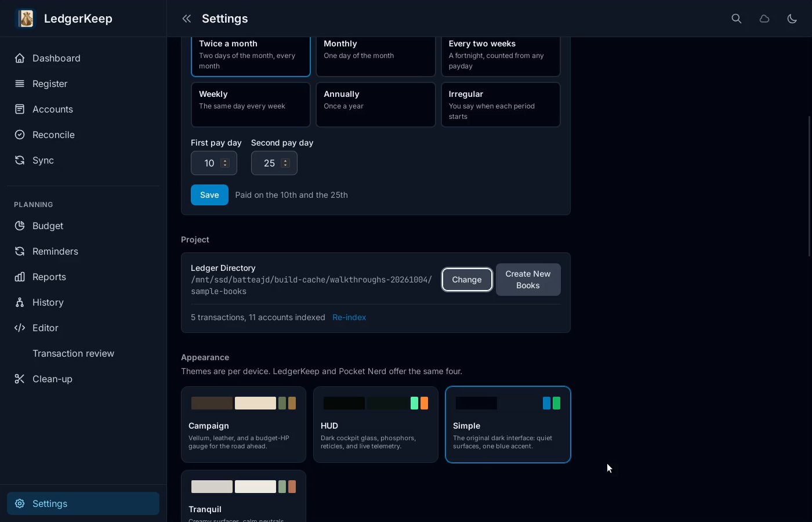Go to the Register page

tap(83, 84)
